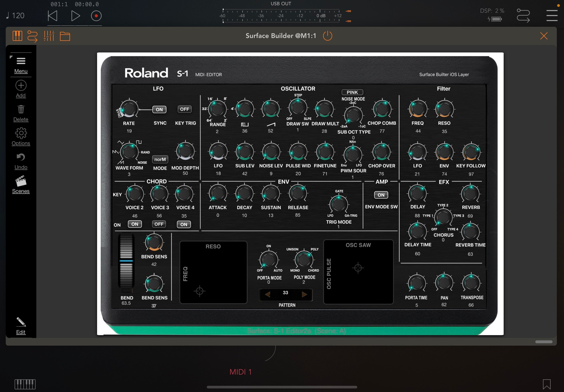Advance the PATTERN with the right arrow

coord(305,294)
